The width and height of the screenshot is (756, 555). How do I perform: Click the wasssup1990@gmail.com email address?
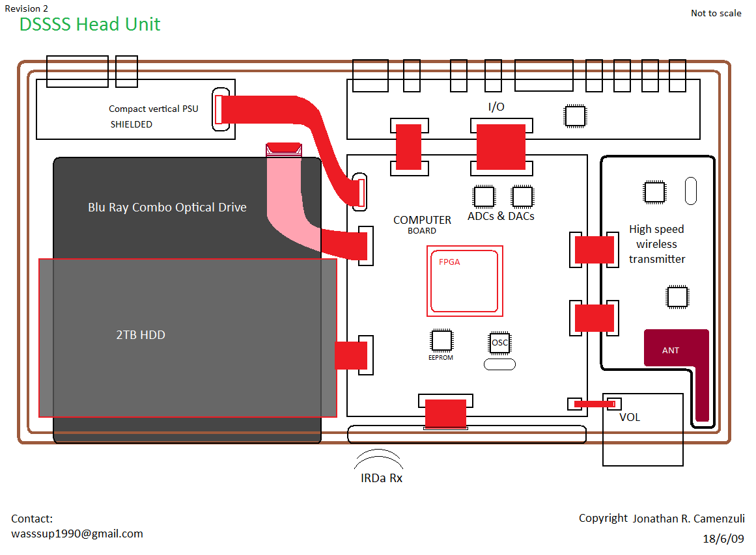(77, 534)
